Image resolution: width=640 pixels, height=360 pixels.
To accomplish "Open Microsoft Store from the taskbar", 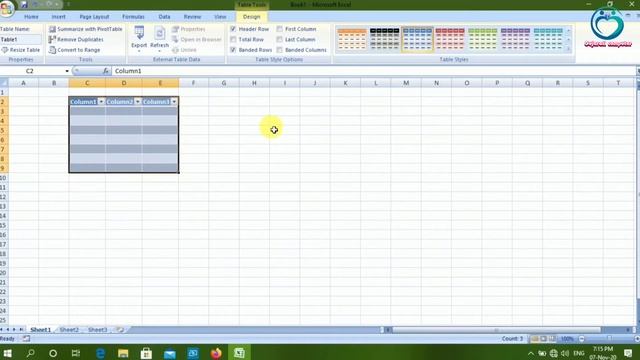I will [x=146, y=353].
